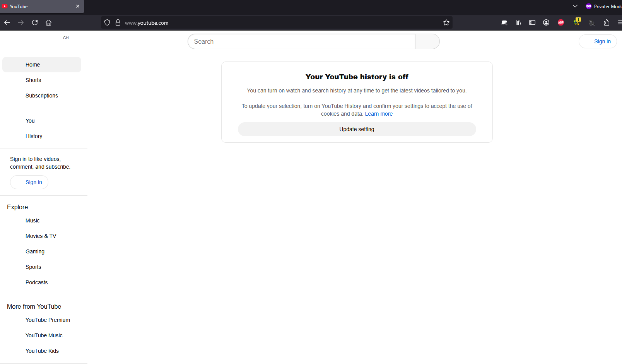
Task: Select the YouTube browser tab
Action: click(39, 6)
